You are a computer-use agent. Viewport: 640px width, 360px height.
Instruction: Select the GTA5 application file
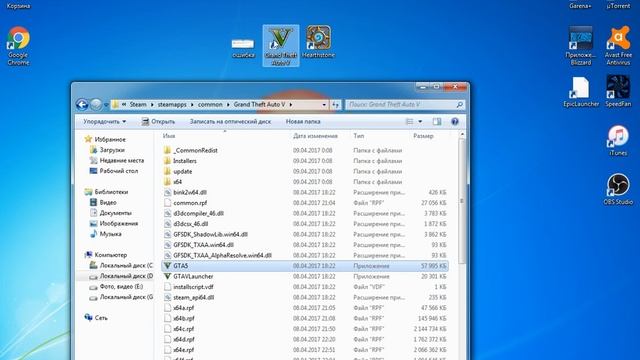304,266
